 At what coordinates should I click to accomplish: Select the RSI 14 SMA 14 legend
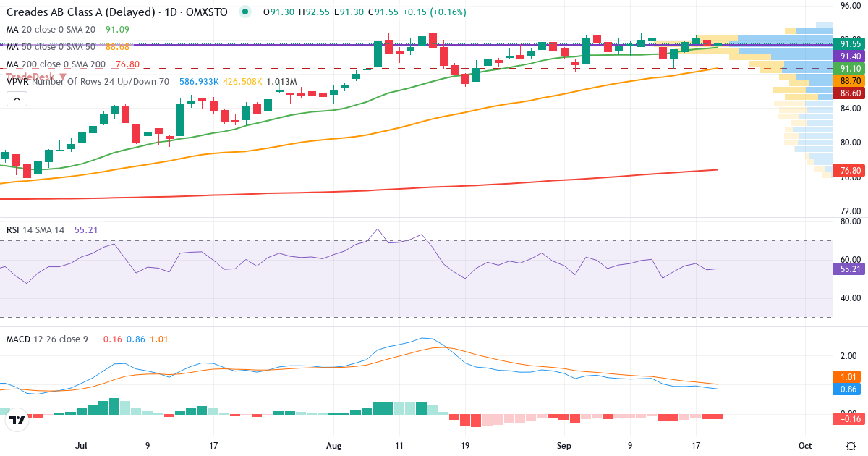pos(35,230)
